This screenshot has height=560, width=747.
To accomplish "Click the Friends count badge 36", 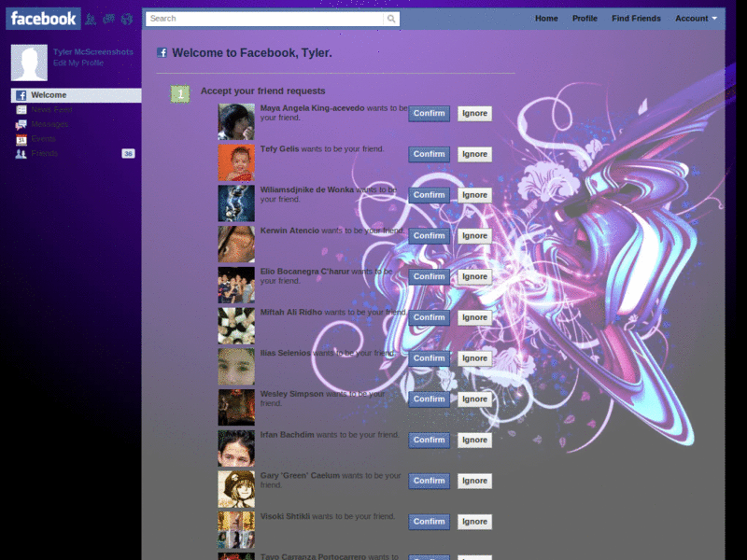I will coord(128,153).
